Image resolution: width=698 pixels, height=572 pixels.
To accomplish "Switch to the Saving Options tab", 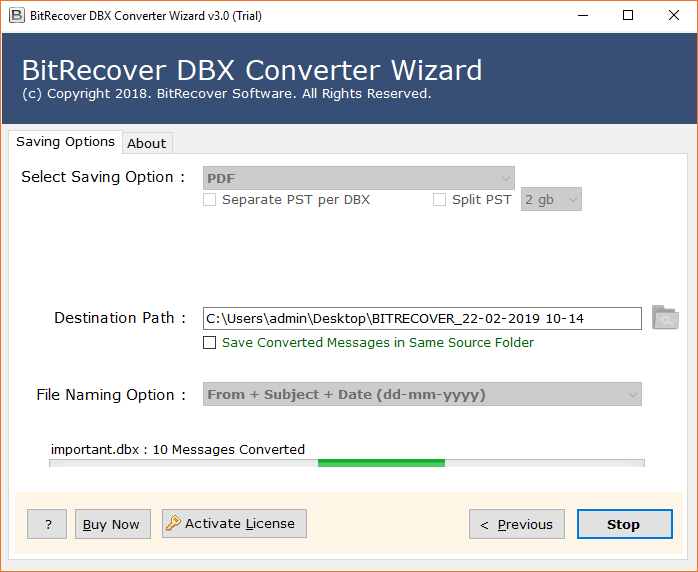I will [65, 142].
